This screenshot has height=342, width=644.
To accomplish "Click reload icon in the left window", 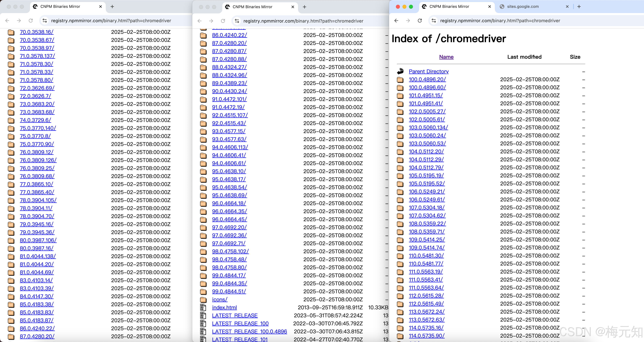I will click(x=31, y=21).
